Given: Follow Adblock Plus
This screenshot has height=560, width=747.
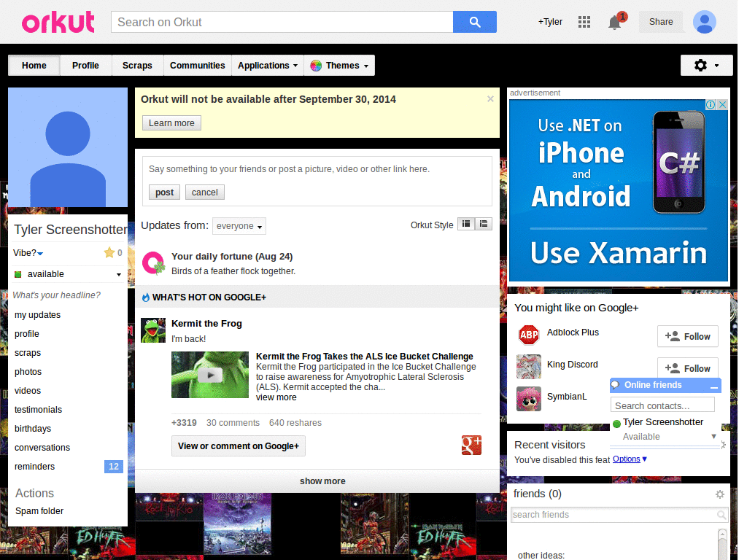Looking at the screenshot, I should (x=687, y=337).
